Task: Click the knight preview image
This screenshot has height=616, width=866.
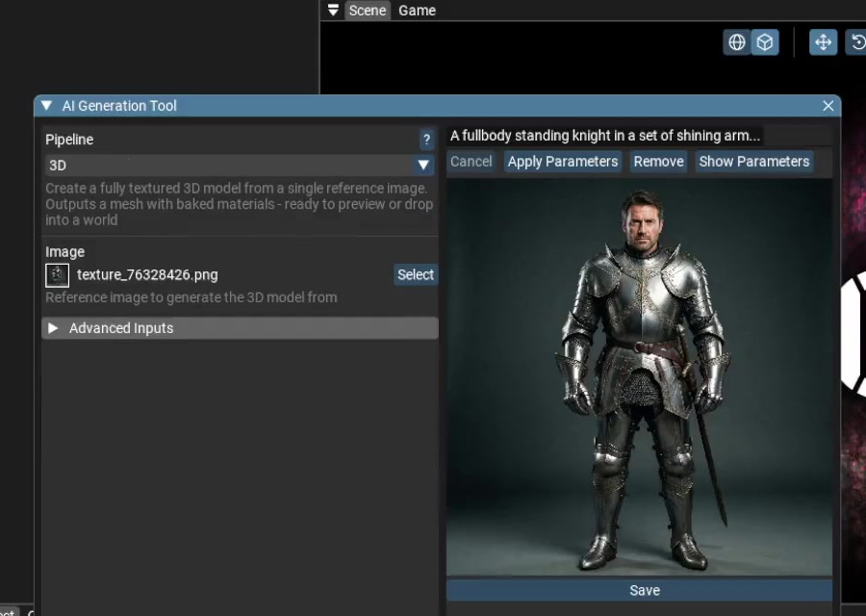Action: point(639,376)
